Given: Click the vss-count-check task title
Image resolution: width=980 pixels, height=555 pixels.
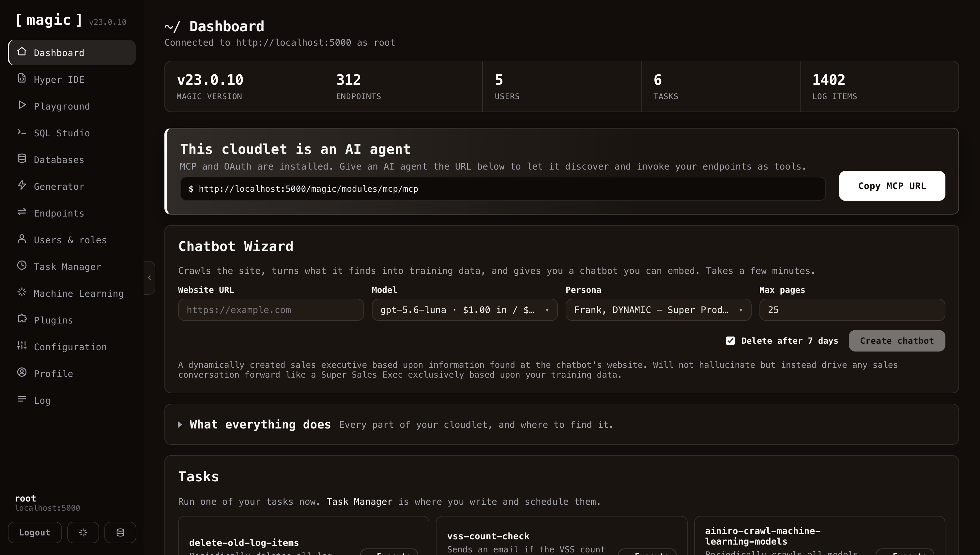Looking at the screenshot, I should 488,536.
